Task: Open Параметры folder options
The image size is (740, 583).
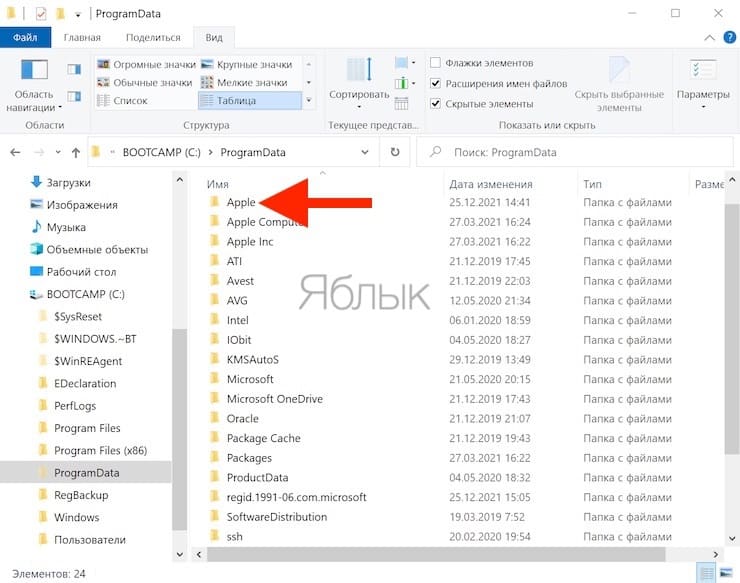Action: [x=703, y=83]
